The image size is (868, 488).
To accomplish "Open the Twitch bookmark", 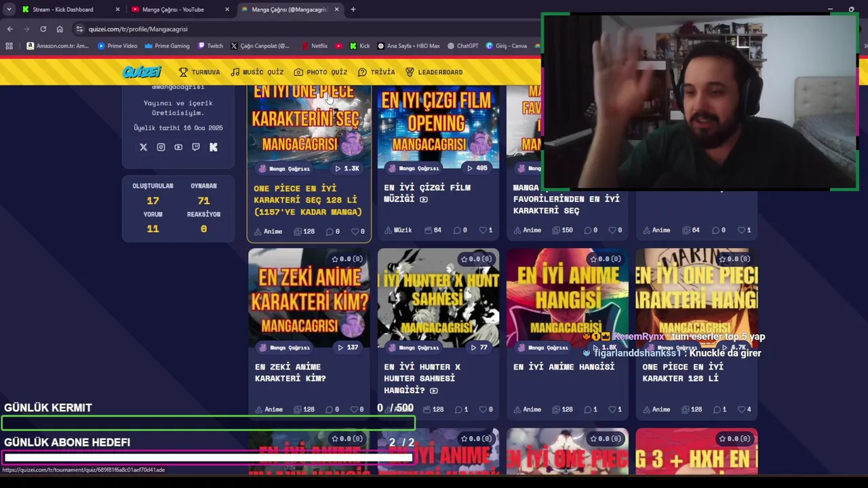I will tap(210, 46).
